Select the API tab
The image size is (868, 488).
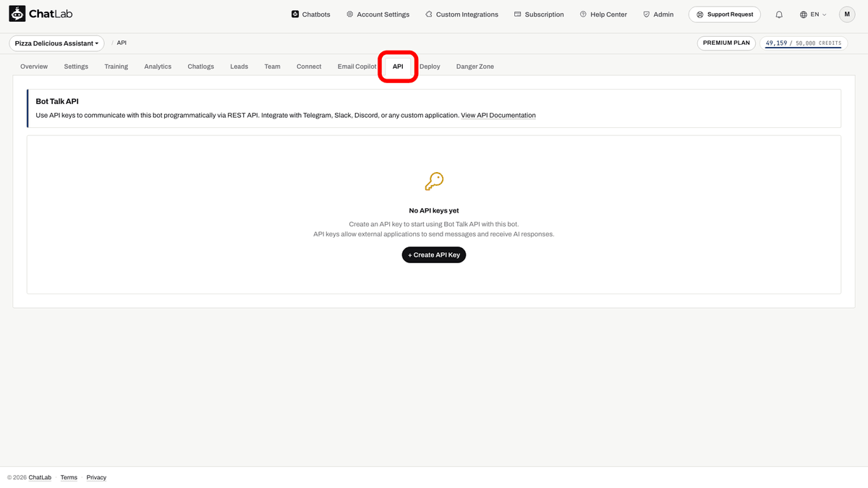(398, 67)
